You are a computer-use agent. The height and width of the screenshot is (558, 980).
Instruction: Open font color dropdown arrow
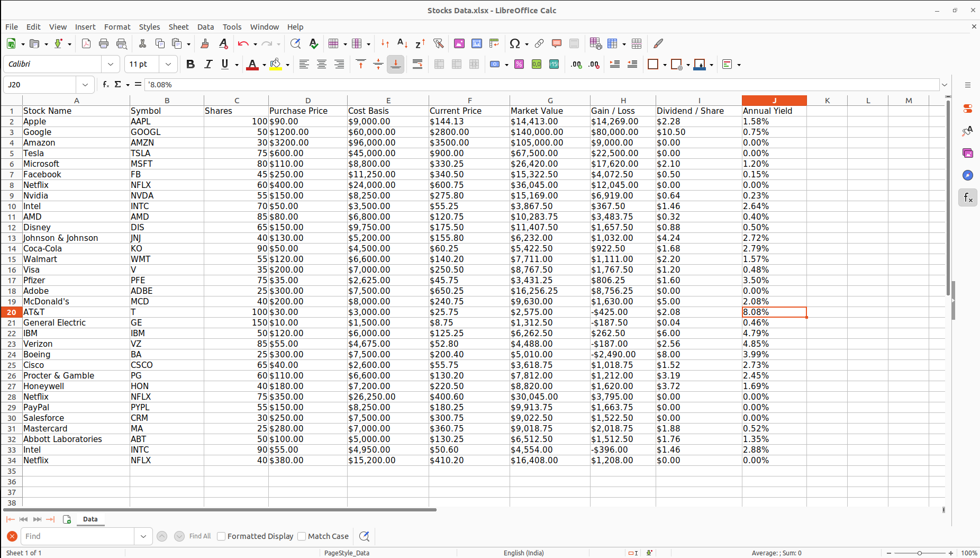[x=264, y=65]
